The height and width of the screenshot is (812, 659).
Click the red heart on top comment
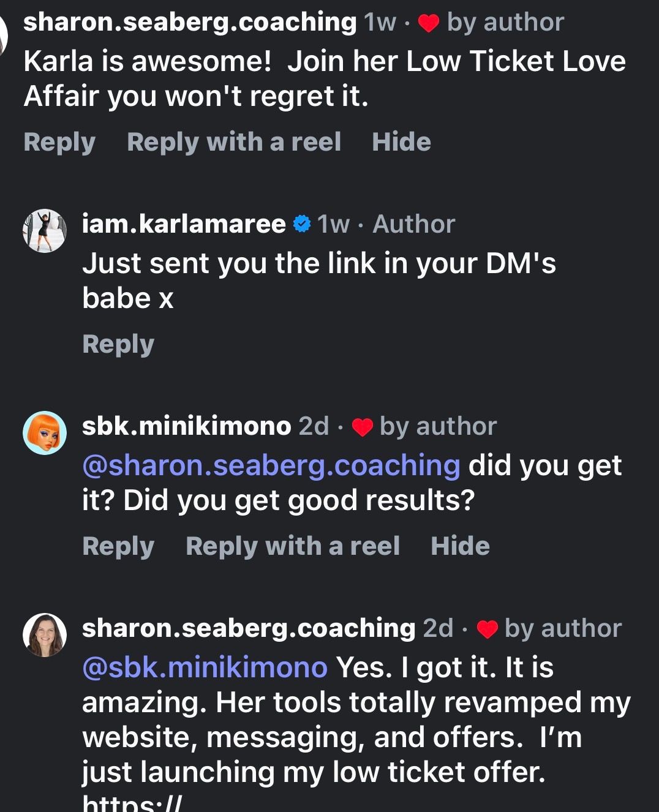428,23
